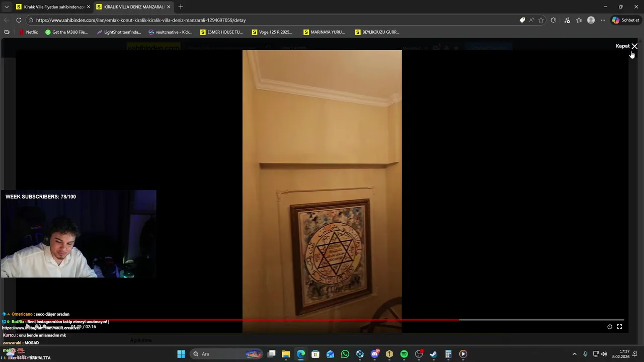
Task: Open the LightShot tarafında bookmark
Action: click(119, 32)
